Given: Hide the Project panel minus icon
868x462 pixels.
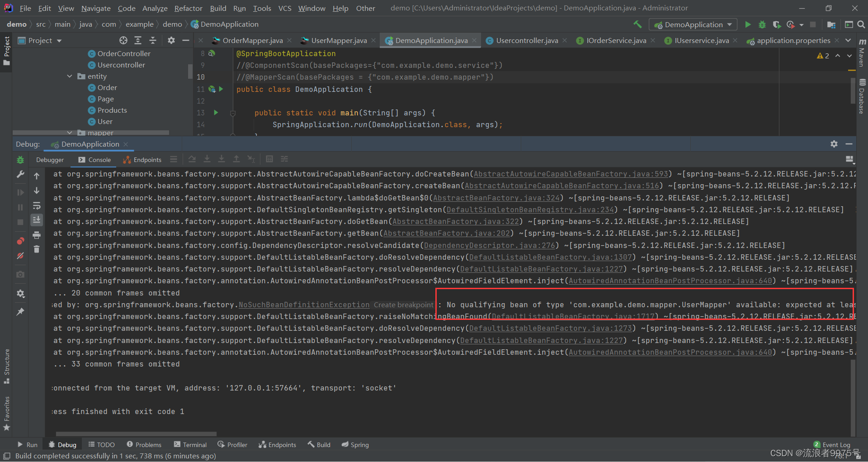Looking at the screenshot, I should click(x=185, y=40).
